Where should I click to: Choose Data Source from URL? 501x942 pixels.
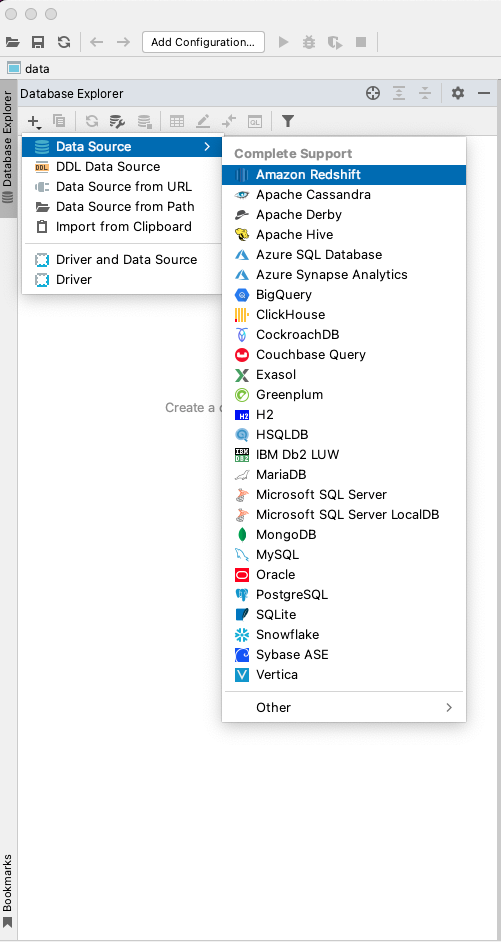tap(122, 186)
